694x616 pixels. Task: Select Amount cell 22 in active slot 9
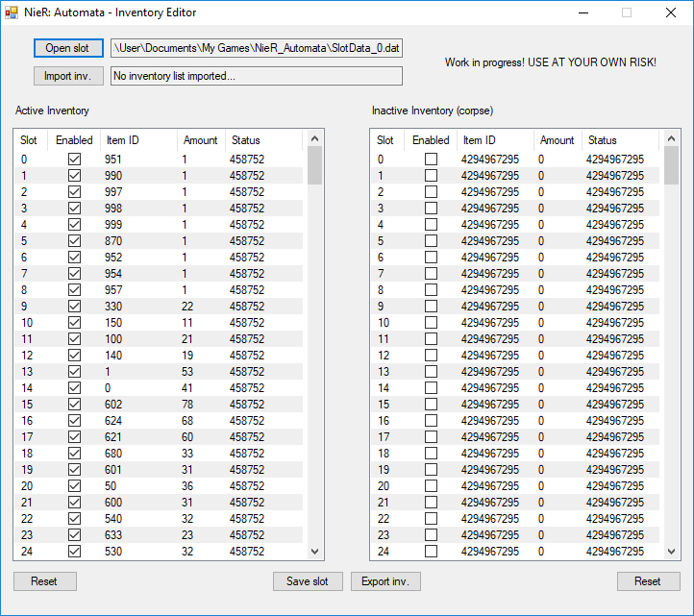coord(187,307)
